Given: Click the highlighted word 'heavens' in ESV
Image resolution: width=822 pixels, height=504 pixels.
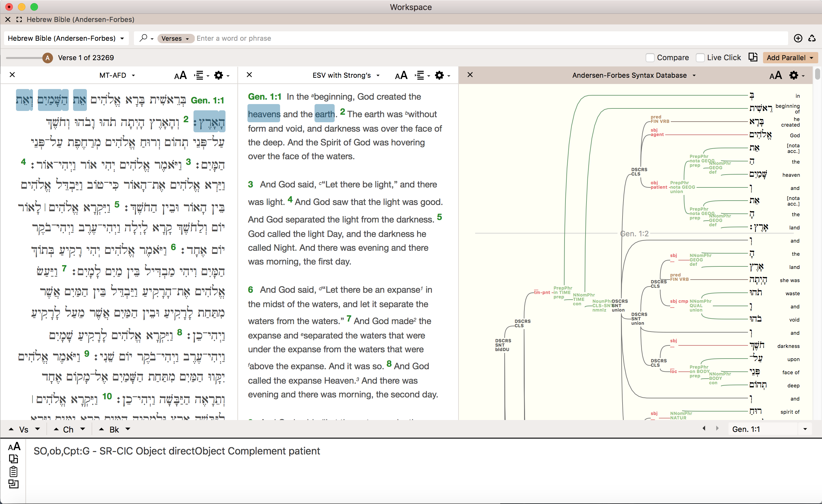Looking at the screenshot, I should pos(264,114).
